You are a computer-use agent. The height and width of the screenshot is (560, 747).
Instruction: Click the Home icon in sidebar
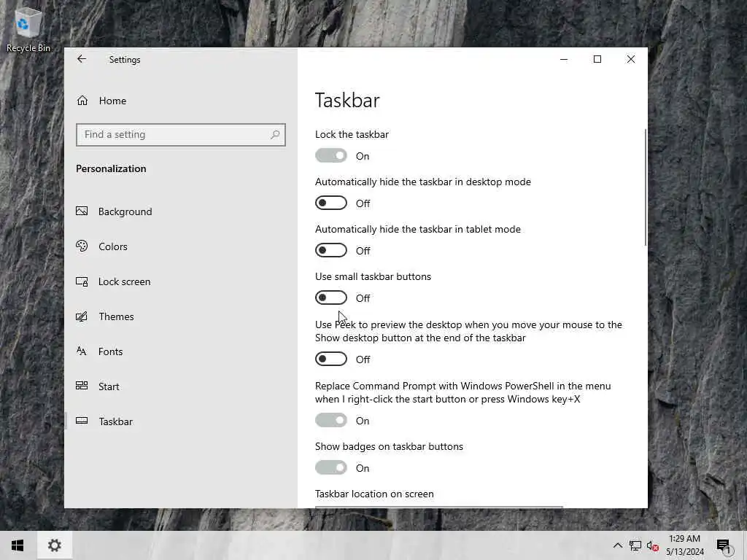click(x=82, y=101)
